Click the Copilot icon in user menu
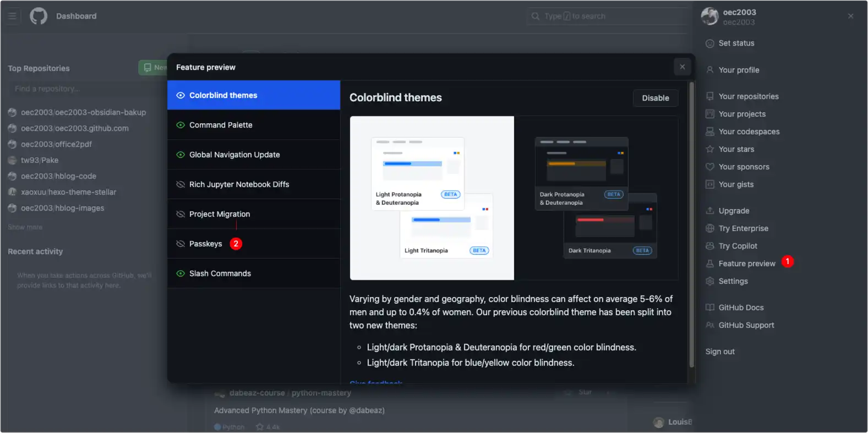This screenshot has height=433, width=868. click(710, 246)
